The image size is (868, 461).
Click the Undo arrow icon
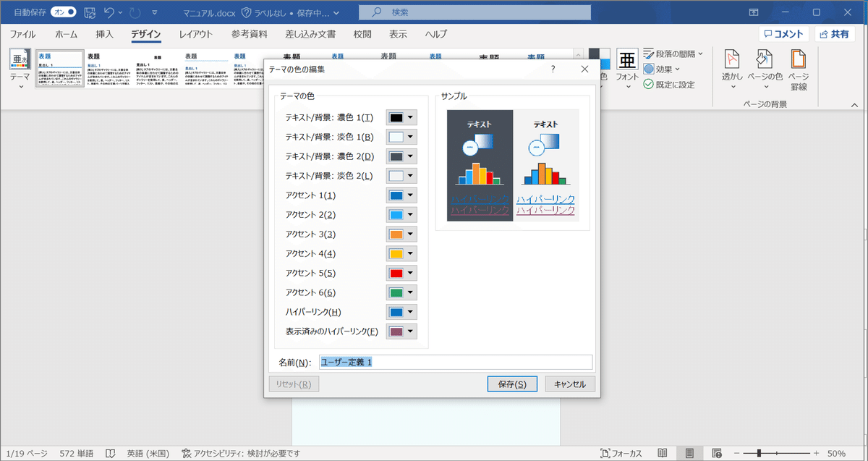point(109,12)
